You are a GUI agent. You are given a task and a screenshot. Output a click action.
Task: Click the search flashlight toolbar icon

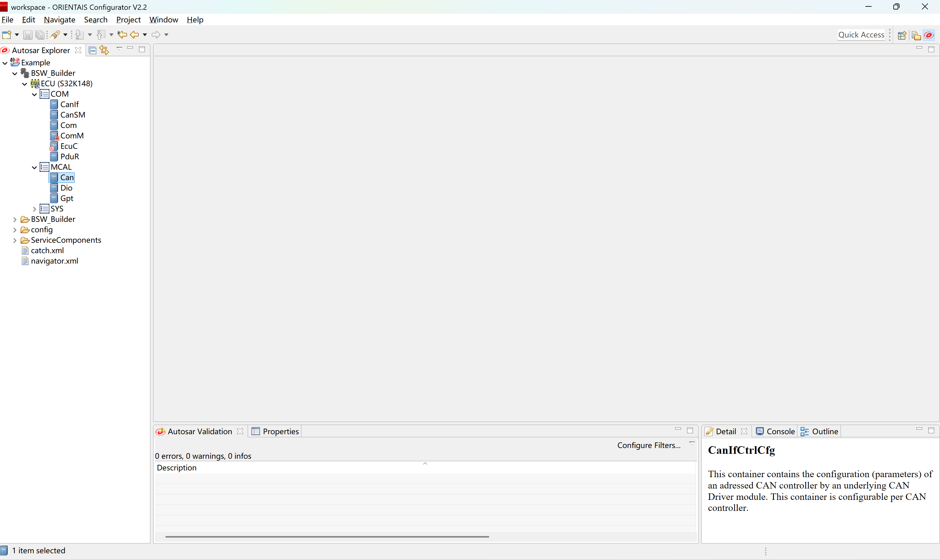(55, 35)
